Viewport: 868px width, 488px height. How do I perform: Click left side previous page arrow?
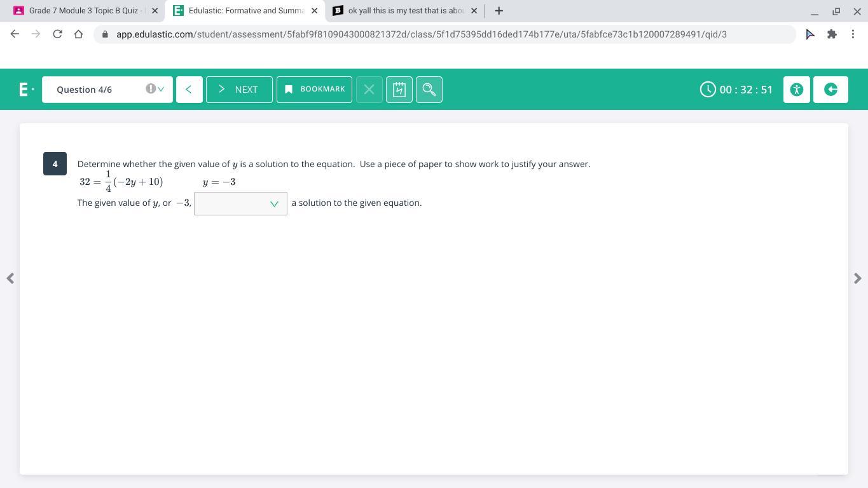[x=10, y=278]
